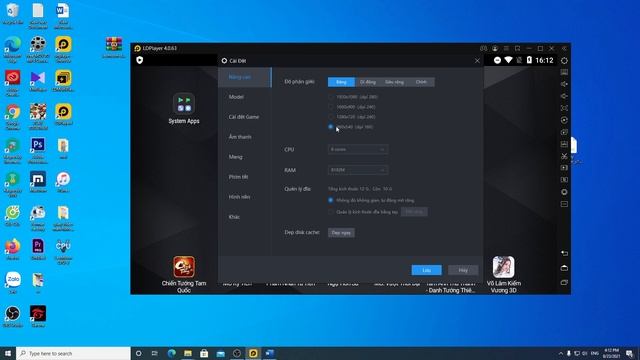Image resolution: width=640 pixels, height=360 pixels.
Task: Open Model settings section
Action: 244,97
